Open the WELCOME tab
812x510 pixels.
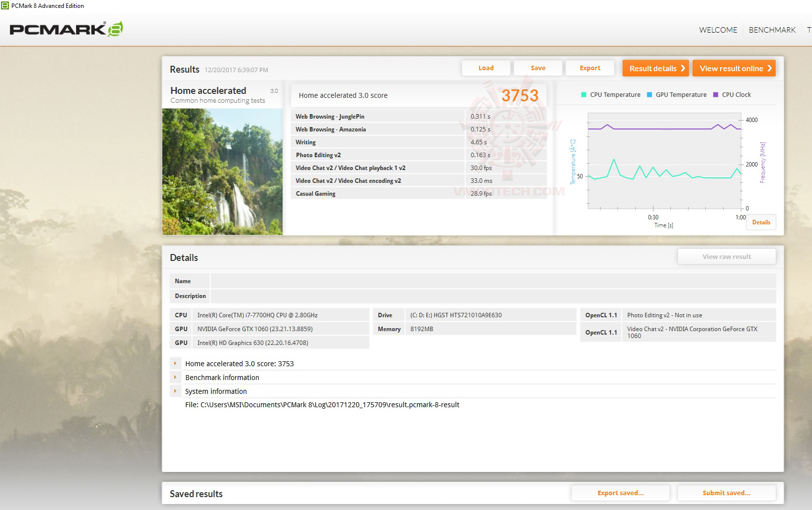(x=718, y=30)
